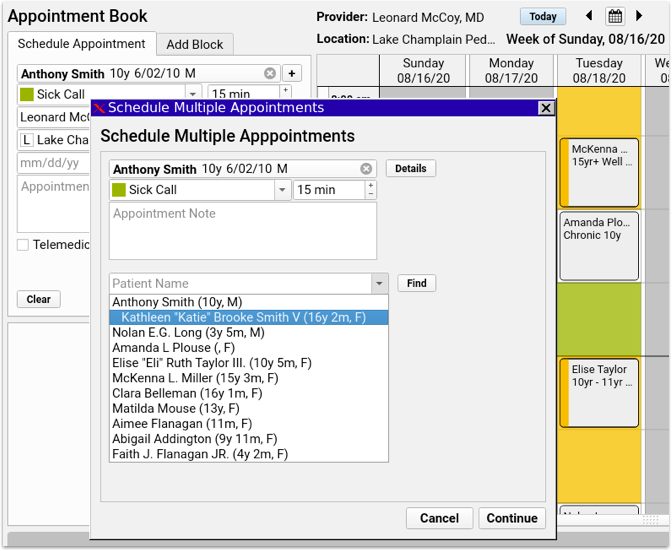Open the calendar date picker icon

pyautogui.click(x=615, y=17)
